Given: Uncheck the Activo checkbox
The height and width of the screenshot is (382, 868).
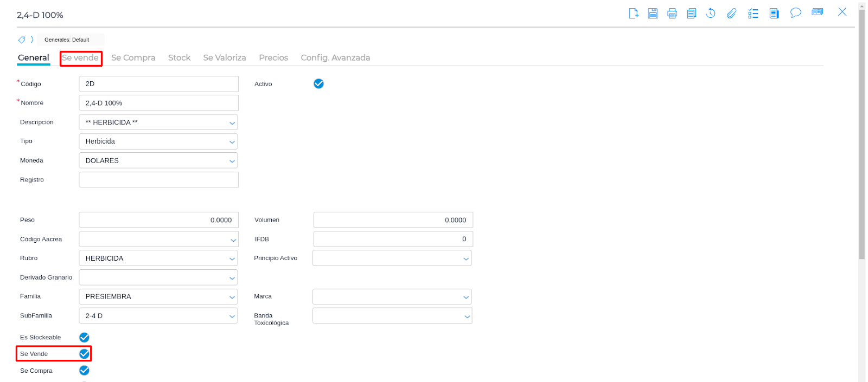Looking at the screenshot, I should 318,83.
